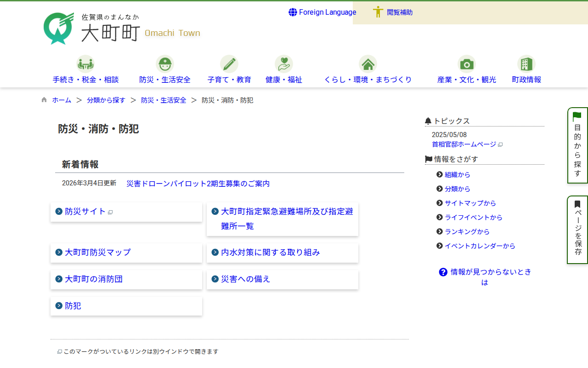This screenshot has width=588, height=368.
Task: Click the globe icon for Foreign Language
Action: [x=293, y=12]
